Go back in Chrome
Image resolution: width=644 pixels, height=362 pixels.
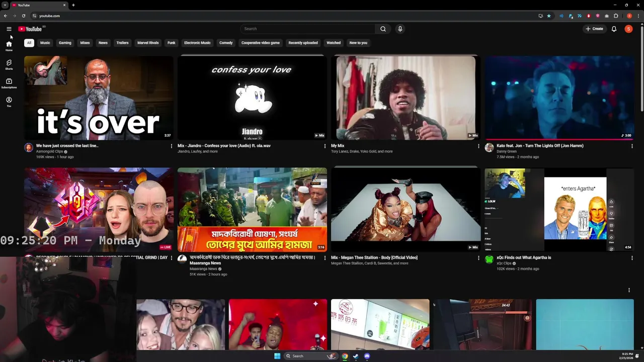pos(5,16)
